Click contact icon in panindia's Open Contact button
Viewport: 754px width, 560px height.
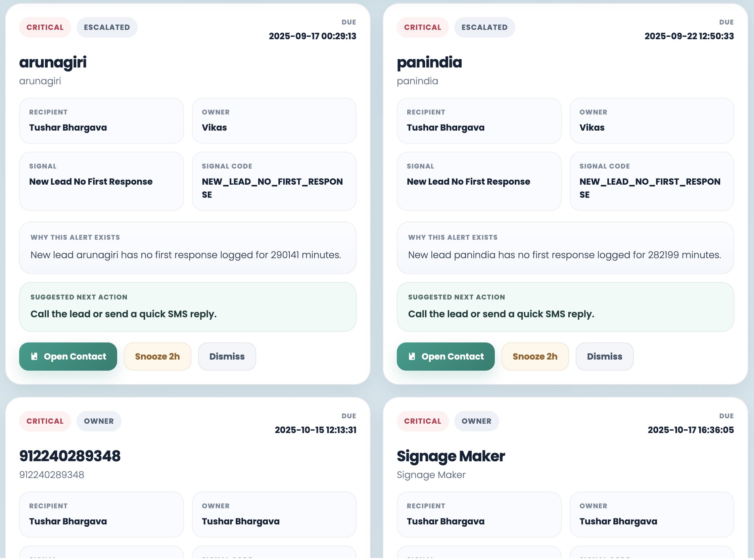pyautogui.click(x=412, y=356)
